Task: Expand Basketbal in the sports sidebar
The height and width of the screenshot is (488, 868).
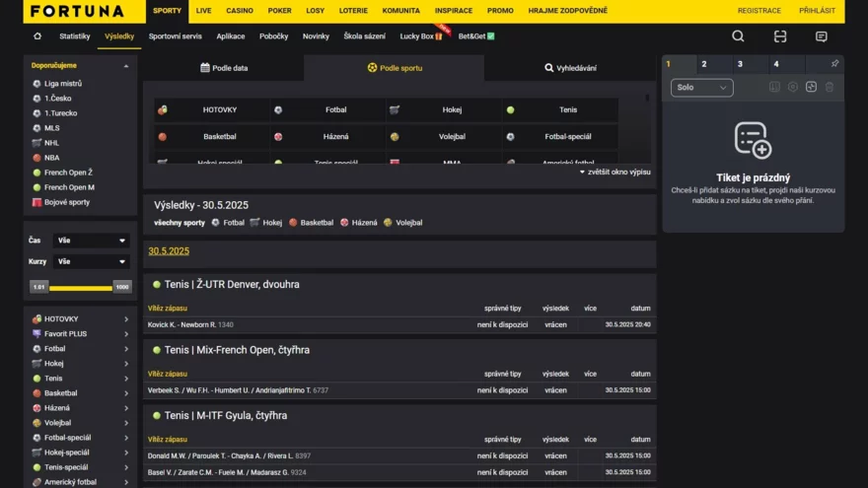Action: point(126,393)
